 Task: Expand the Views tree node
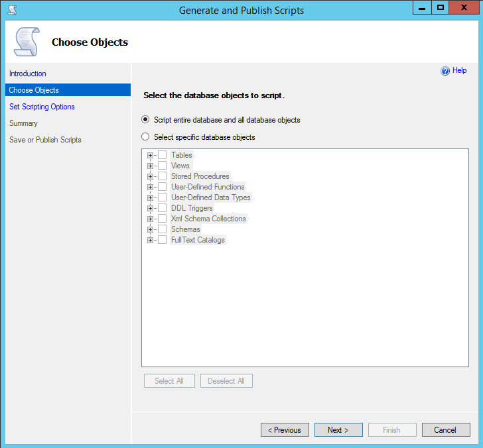click(150, 166)
